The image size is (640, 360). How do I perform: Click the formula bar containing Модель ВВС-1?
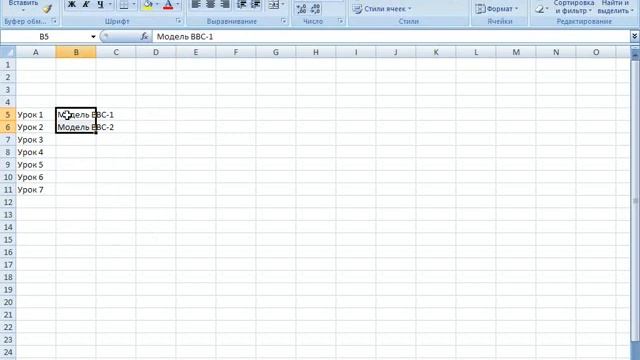pyautogui.click(x=391, y=37)
